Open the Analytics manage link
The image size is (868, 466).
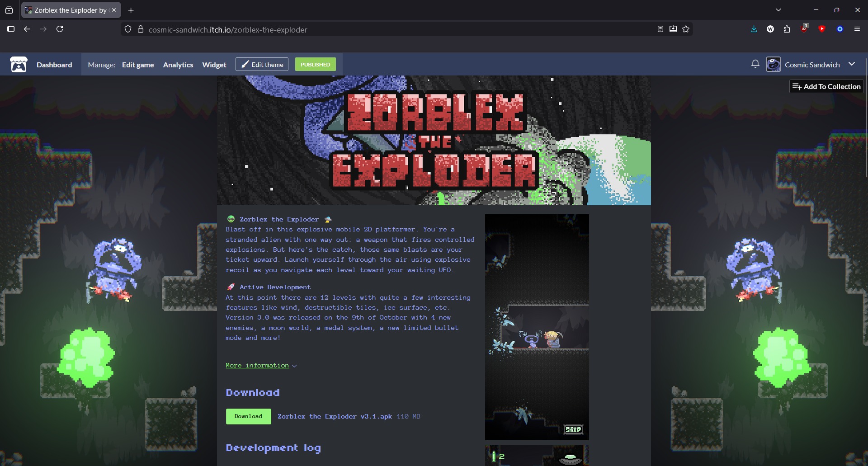(178, 65)
